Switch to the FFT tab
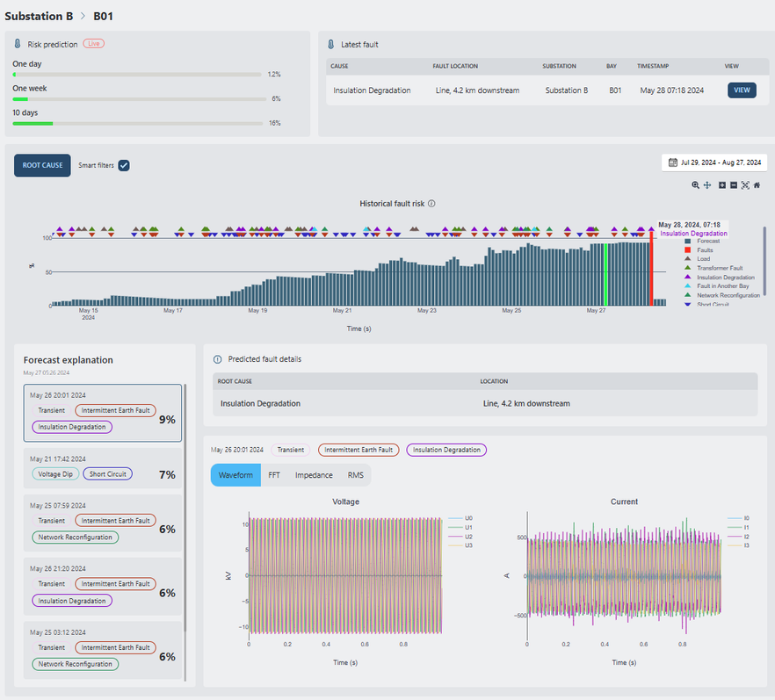 [273, 475]
